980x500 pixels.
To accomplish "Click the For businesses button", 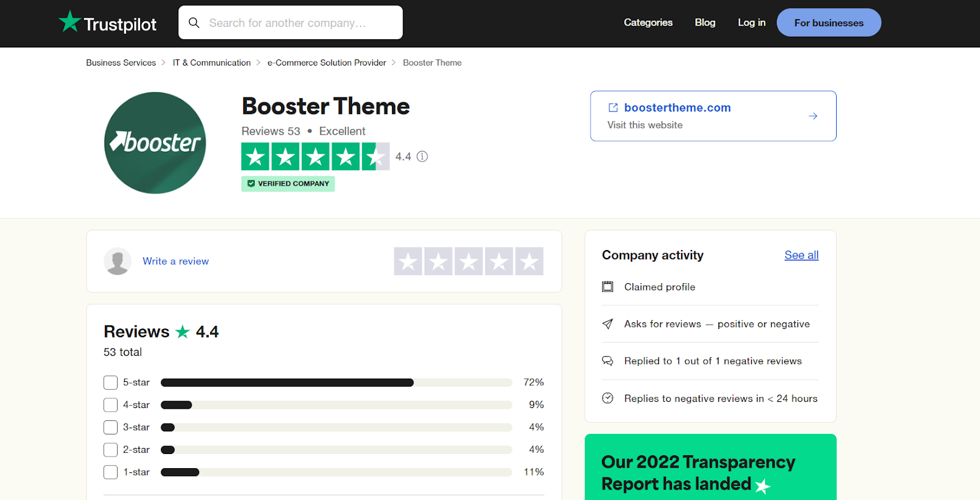I will tap(829, 23).
